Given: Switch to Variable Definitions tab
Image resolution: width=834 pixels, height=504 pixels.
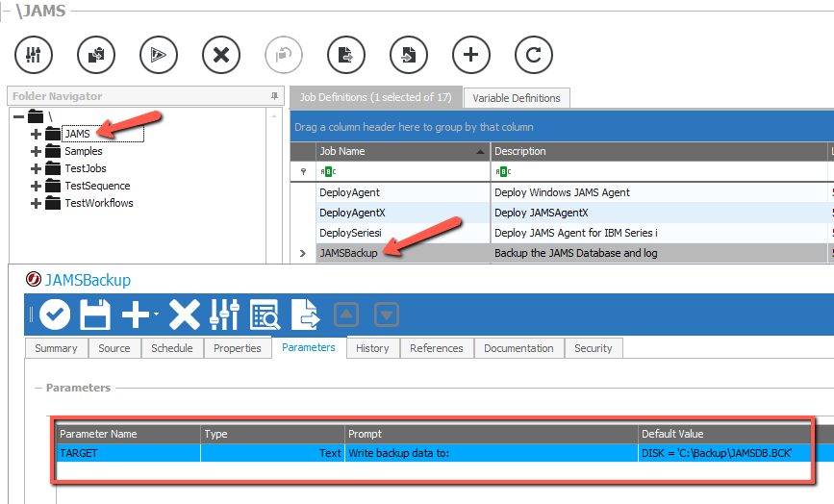Looking at the screenshot, I should point(517,98).
